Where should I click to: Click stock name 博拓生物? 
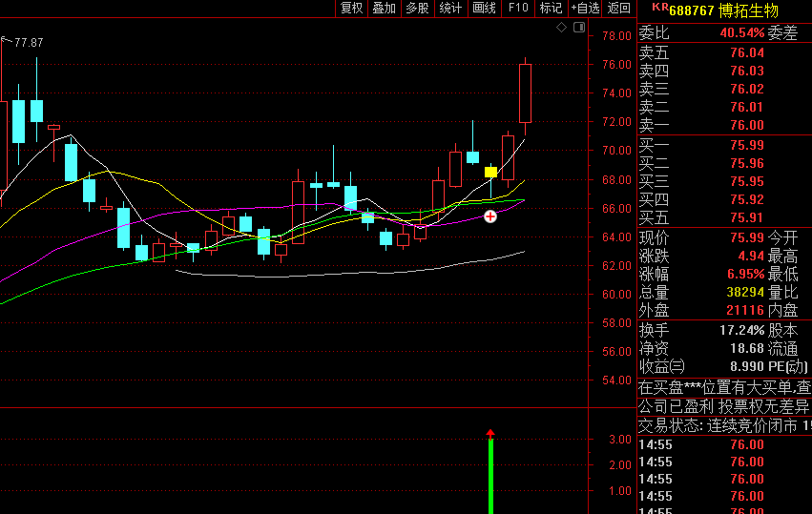pyautogui.click(x=748, y=10)
